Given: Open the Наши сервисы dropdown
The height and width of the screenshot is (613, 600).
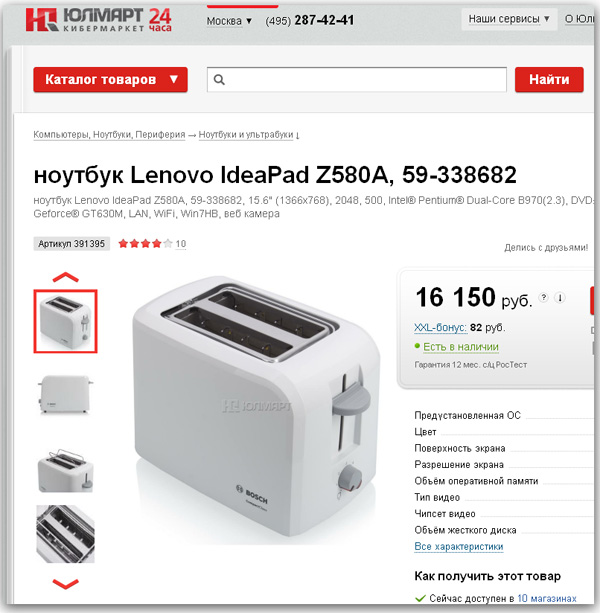Looking at the screenshot, I should (509, 19).
